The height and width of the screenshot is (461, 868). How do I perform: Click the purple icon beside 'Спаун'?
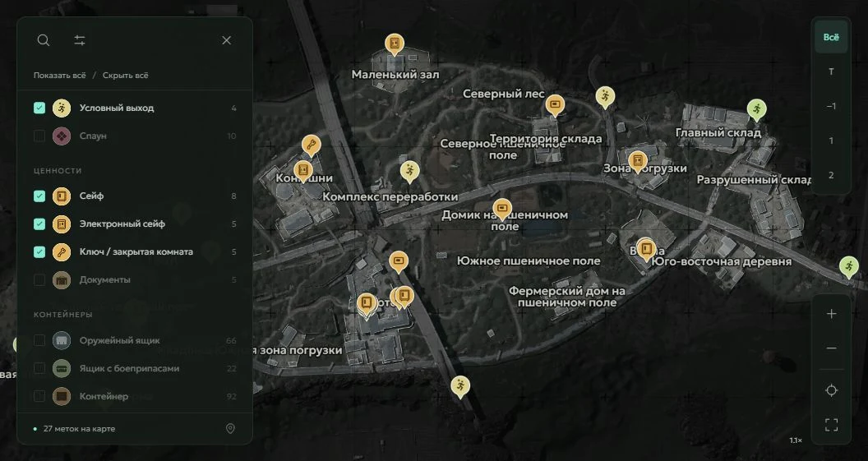tap(62, 136)
